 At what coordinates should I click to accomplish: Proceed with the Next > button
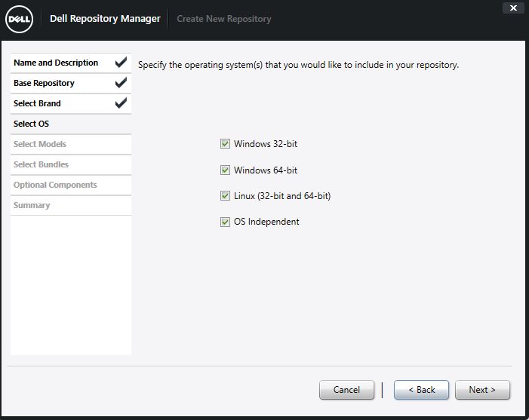pos(482,390)
